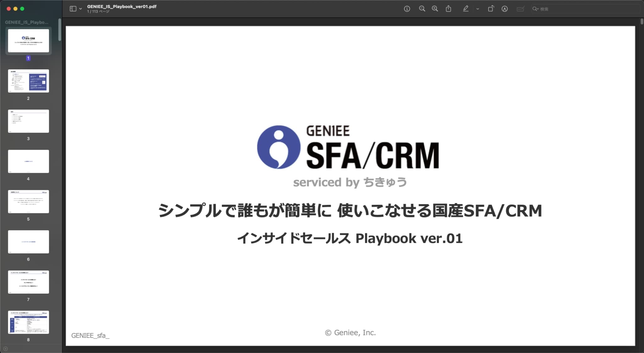
Task: Open the search options magnifier dropdown
Action: [535, 9]
